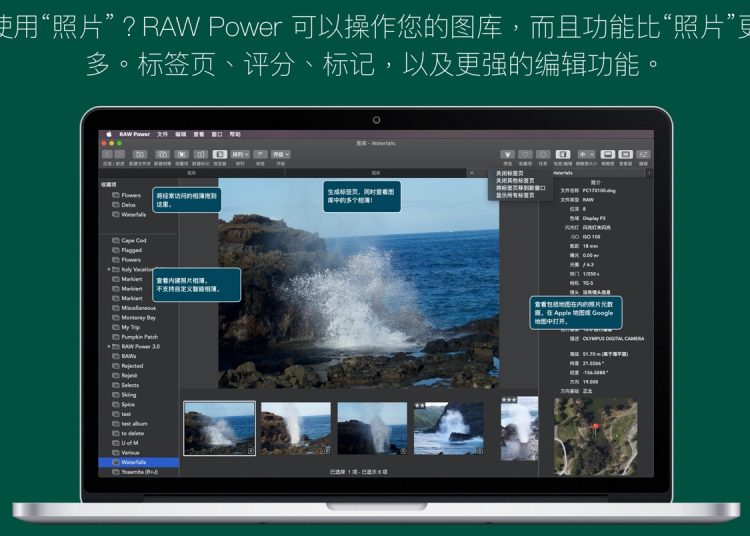Select the Cape Cod album in sidebar

tap(133, 241)
